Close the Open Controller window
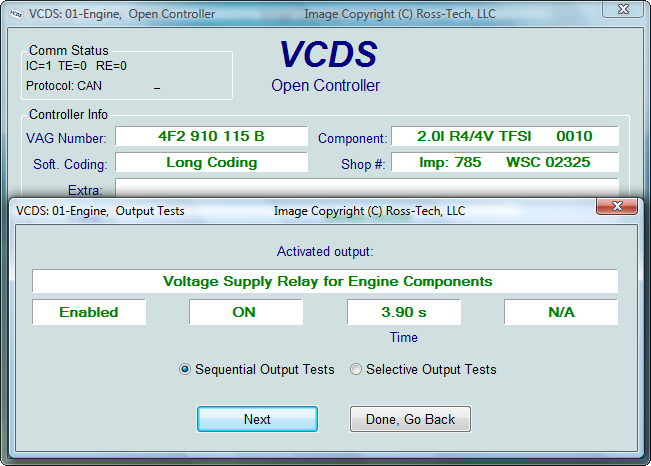The image size is (651, 466). (x=623, y=9)
